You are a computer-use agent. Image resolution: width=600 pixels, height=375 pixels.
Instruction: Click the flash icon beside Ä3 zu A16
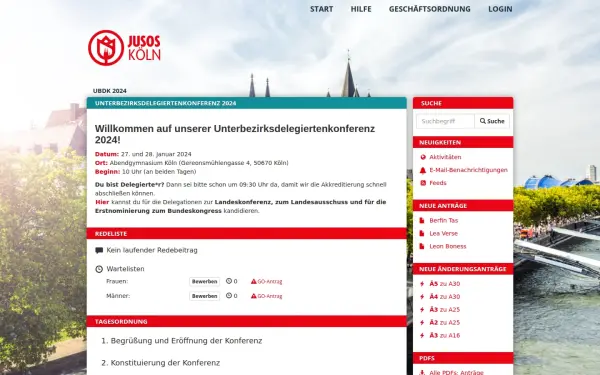point(422,336)
